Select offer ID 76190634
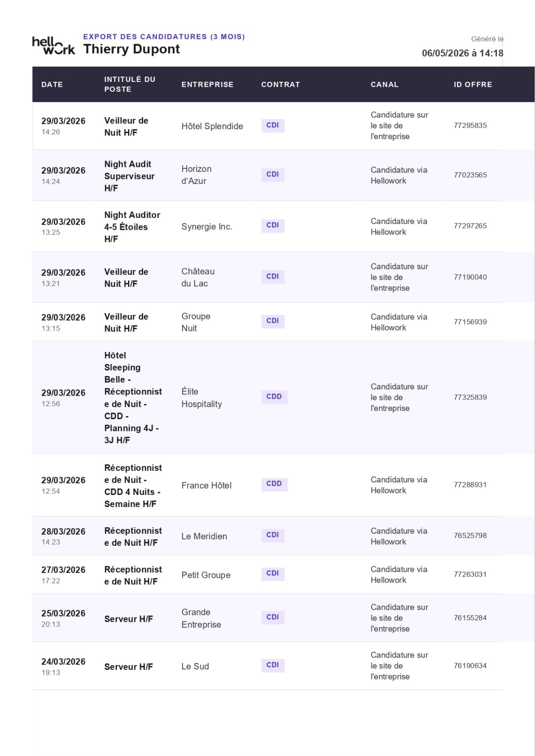 coord(470,666)
